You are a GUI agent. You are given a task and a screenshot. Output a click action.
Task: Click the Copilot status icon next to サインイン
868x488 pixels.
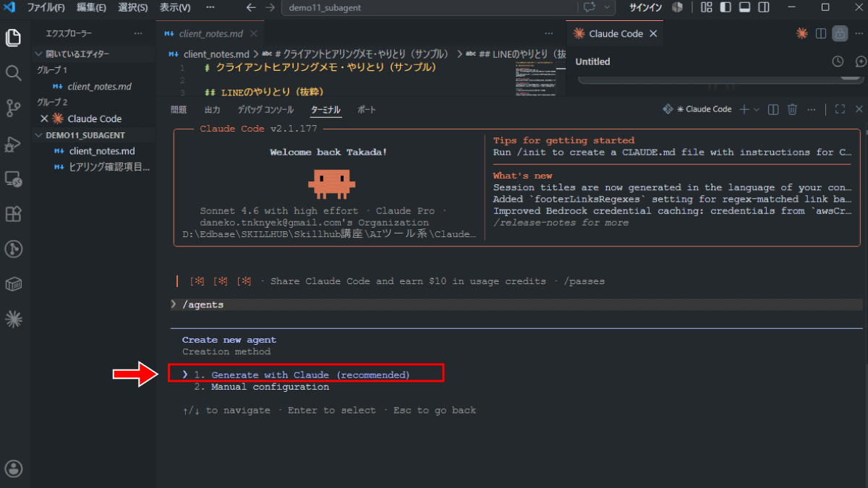[x=677, y=7]
